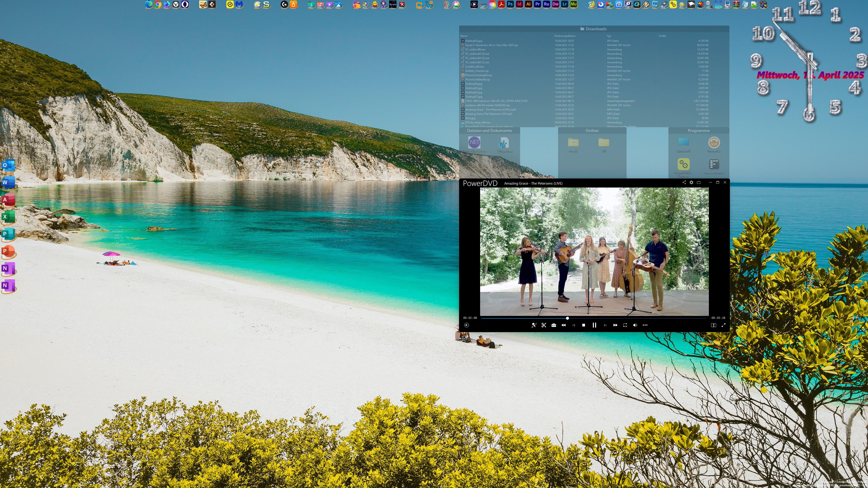This screenshot has width=868, height=488.
Task: Collapse the Ordner fence section
Action: click(x=592, y=131)
